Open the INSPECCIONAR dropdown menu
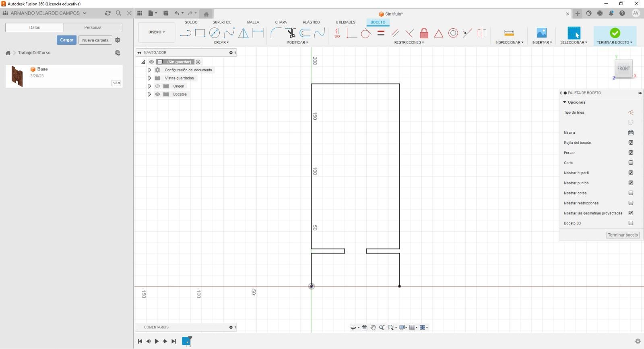Viewport: 644px width, 349px height. click(x=509, y=42)
